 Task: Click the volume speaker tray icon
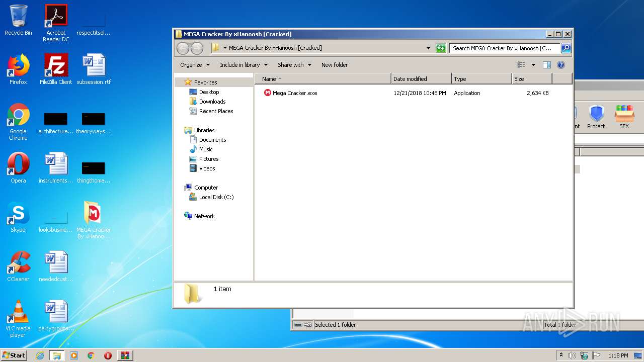[x=572, y=355]
